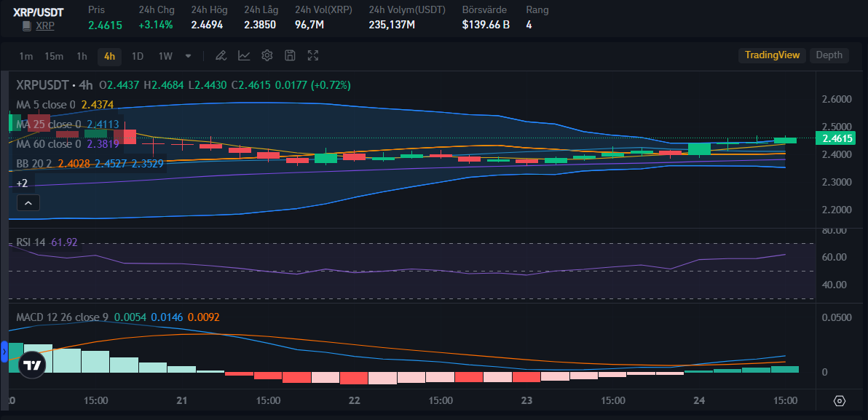Open the more timeframes dropdown arrow
Screen dimensions: 868x420
click(188, 55)
